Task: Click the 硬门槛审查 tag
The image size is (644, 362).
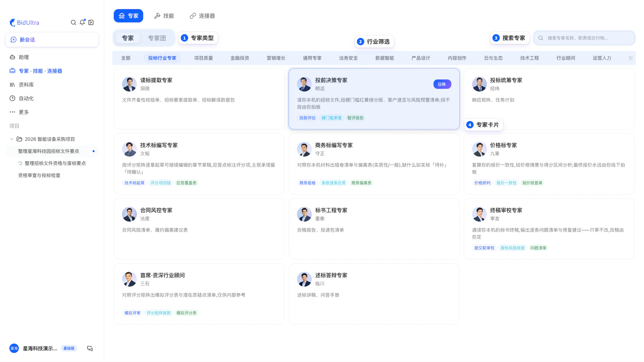Action: tap(331, 118)
